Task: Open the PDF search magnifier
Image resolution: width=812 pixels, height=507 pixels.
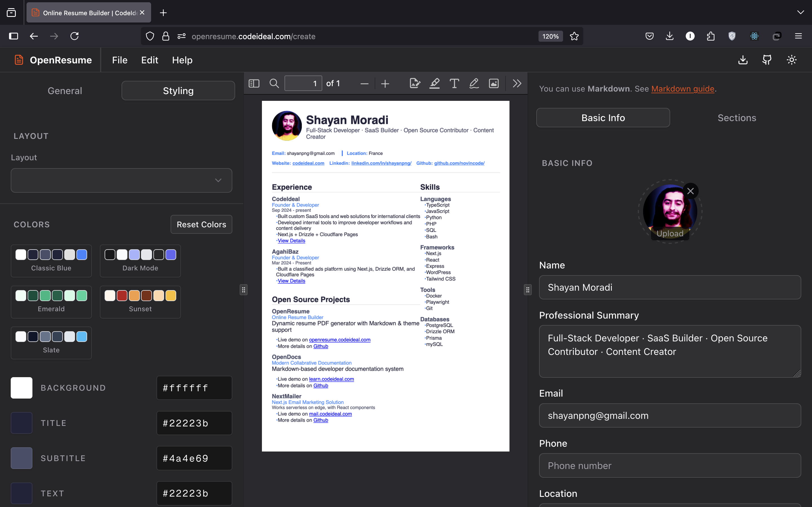Action: point(274,83)
